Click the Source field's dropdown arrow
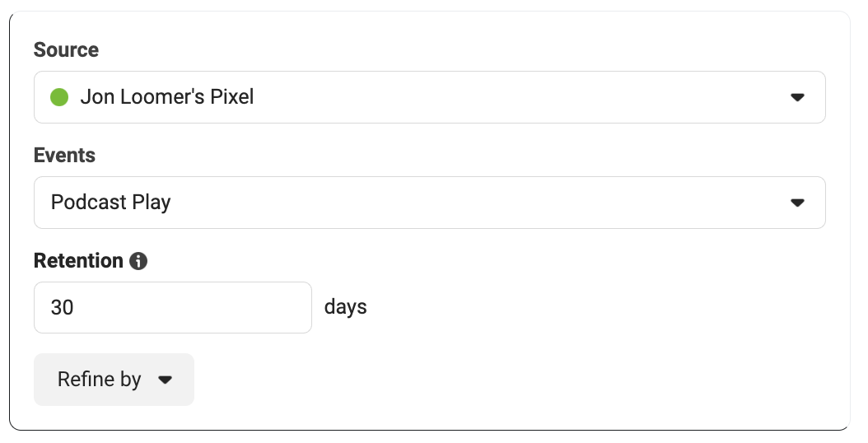This screenshot has width=868, height=443. coord(797,97)
